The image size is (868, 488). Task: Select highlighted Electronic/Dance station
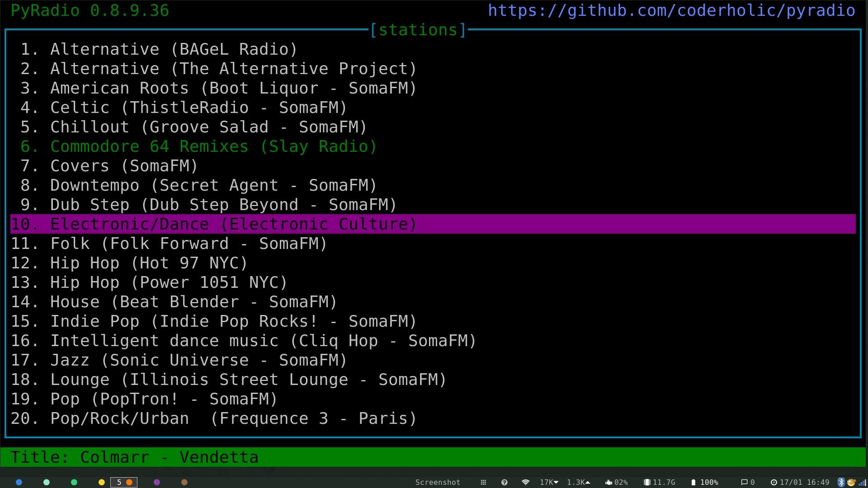point(233,224)
